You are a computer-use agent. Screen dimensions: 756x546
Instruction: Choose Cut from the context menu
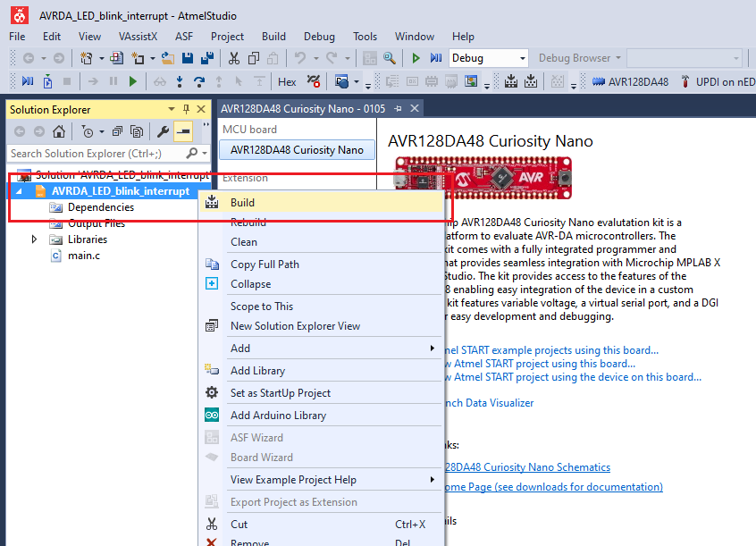(x=322, y=525)
